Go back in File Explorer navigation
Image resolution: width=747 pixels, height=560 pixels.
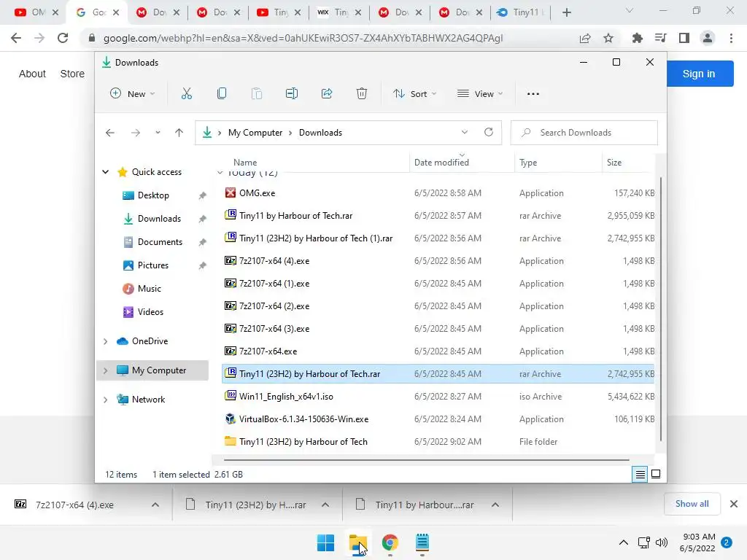110,133
